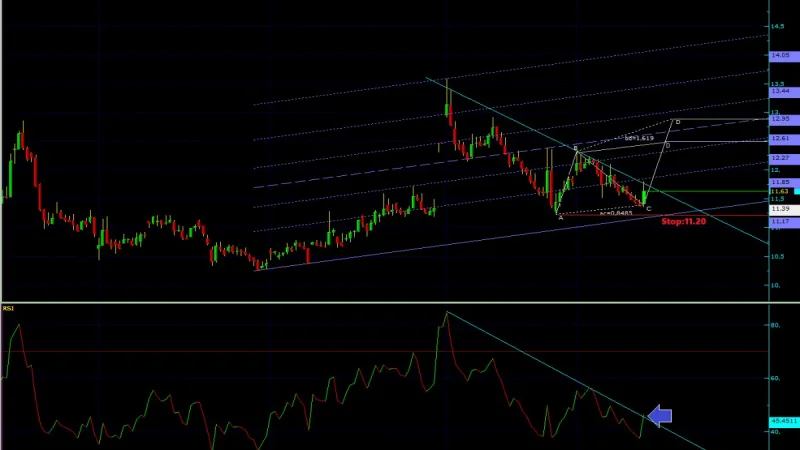The height and width of the screenshot is (450, 800).
Task: Select the upper D target point at 12.95
Action: point(678,122)
